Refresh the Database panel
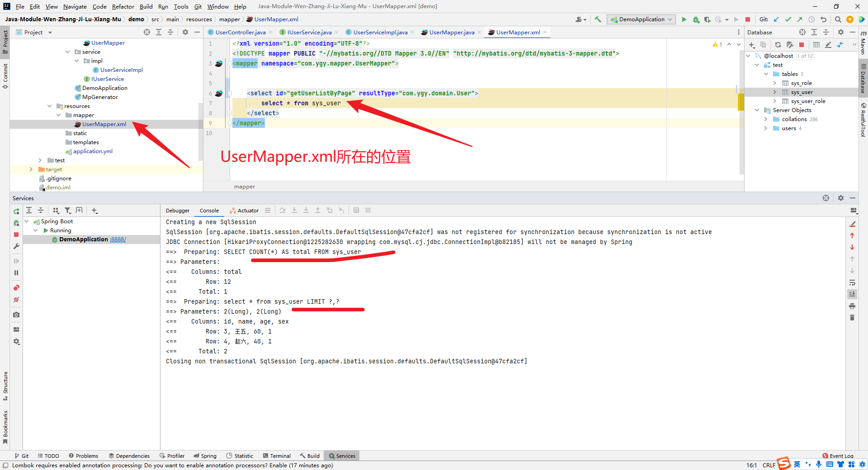The height and width of the screenshot is (470, 868). coord(778,45)
